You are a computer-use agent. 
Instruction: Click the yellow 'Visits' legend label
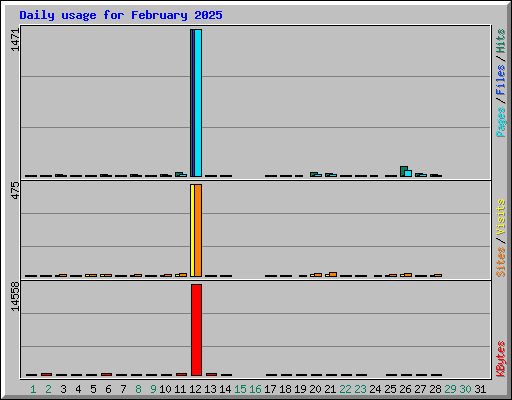500,217
